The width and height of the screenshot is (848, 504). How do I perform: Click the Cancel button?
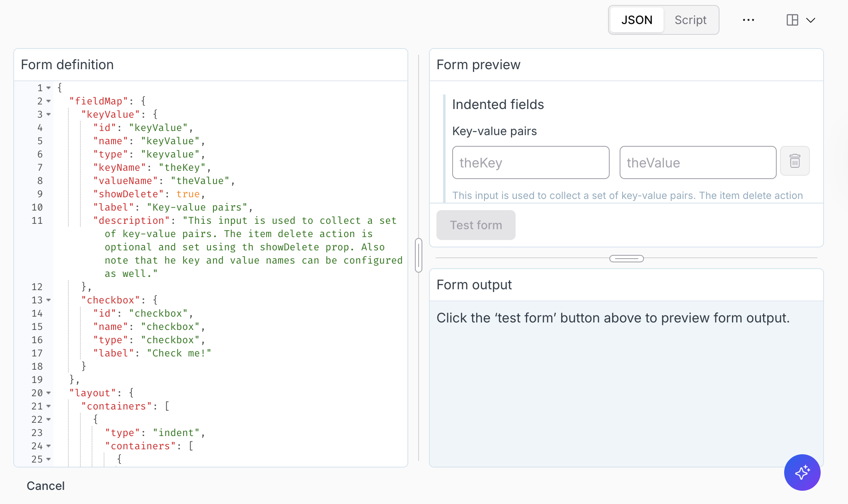point(46,486)
